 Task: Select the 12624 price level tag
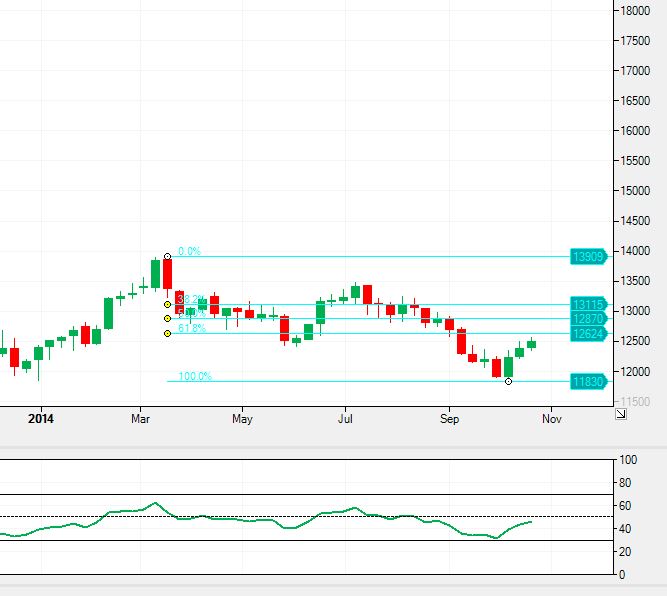tap(586, 333)
